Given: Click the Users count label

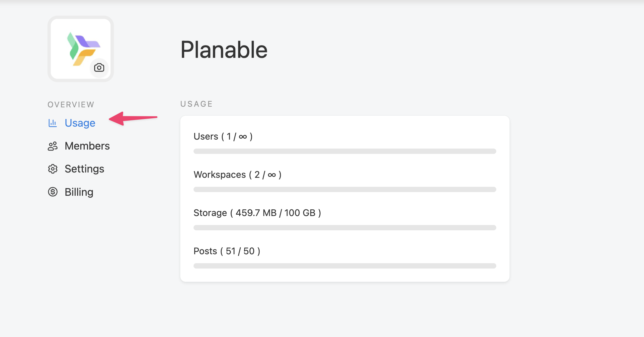Looking at the screenshot, I should click(223, 137).
